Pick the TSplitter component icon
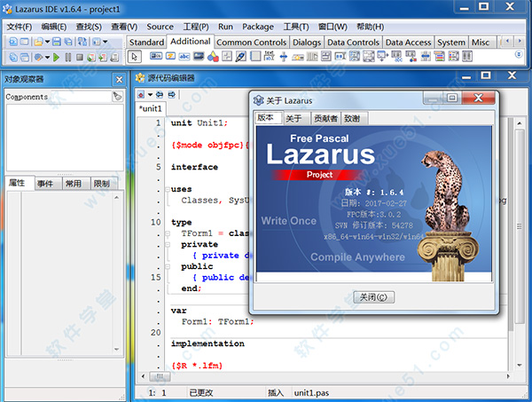 (x=284, y=57)
